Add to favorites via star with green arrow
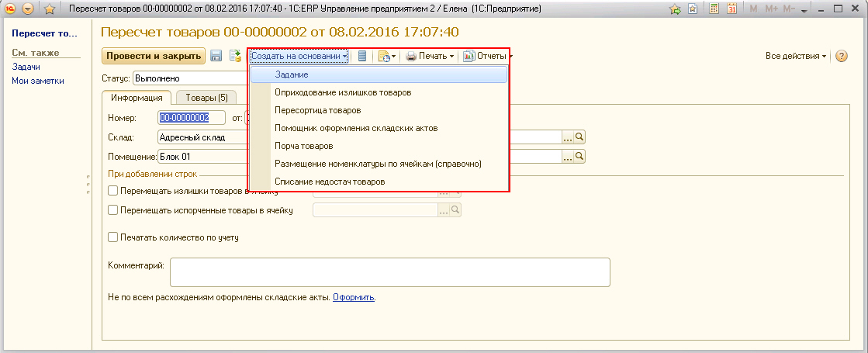 click(x=675, y=9)
